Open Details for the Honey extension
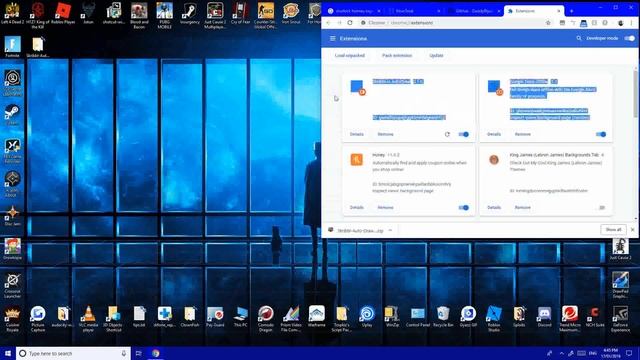 click(x=356, y=208)
